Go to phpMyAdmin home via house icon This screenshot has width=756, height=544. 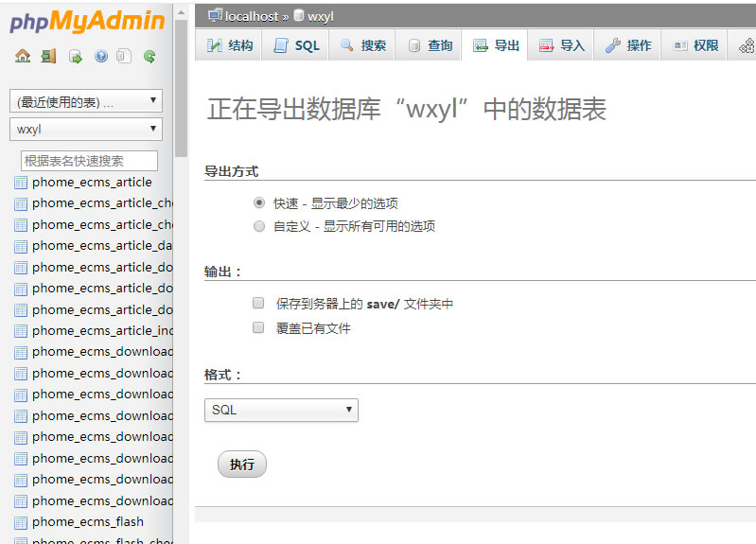(x=23, y=57)
